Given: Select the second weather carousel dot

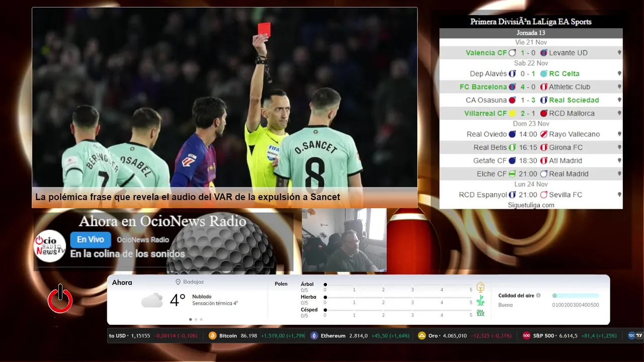Looking at the screenshot, I should coord(196,319).
